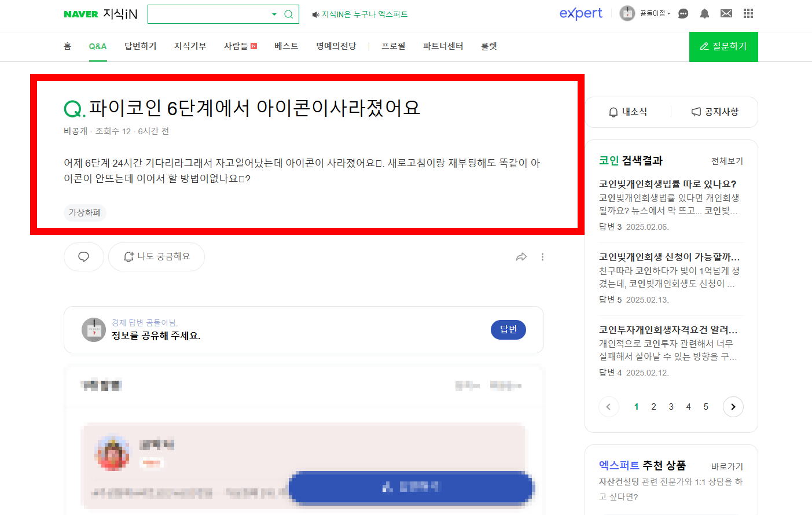Go to search results page 5
This screenshot has height=515, width=812.
[706, 407]
